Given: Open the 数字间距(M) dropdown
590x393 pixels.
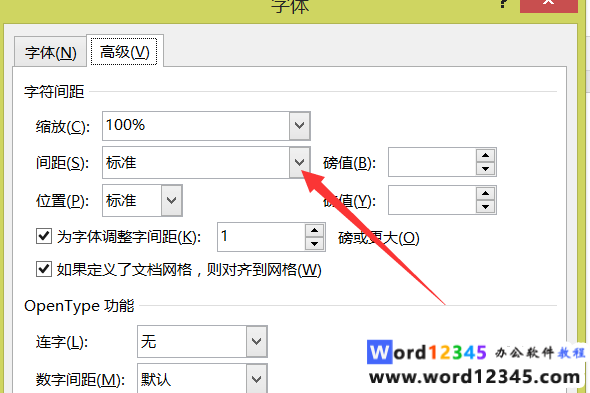Looking at the screenshot, I should coord(257,378).
